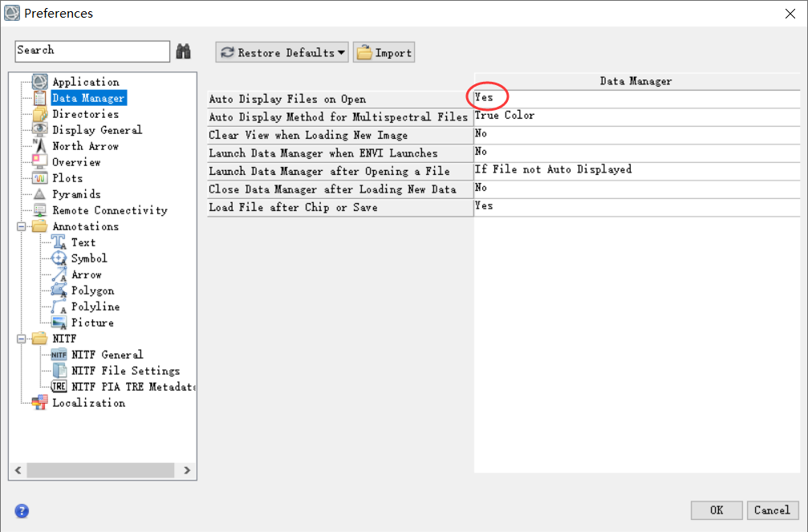The width and height of the screenshot is (808, 532).
Task: Click the ENVI icon in title bar
Action: pyautogui.click(x=12, y=13)
